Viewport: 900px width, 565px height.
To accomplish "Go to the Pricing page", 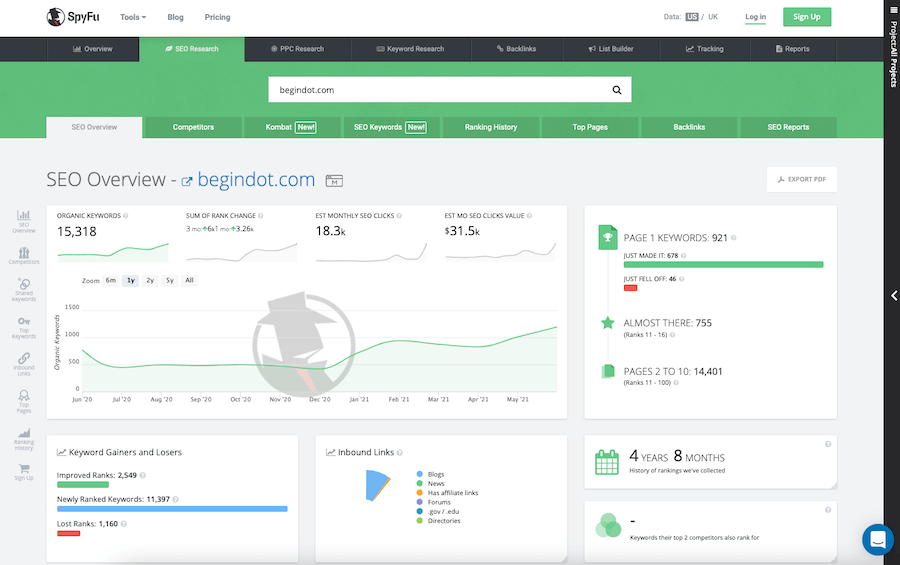I will (217, 17).
